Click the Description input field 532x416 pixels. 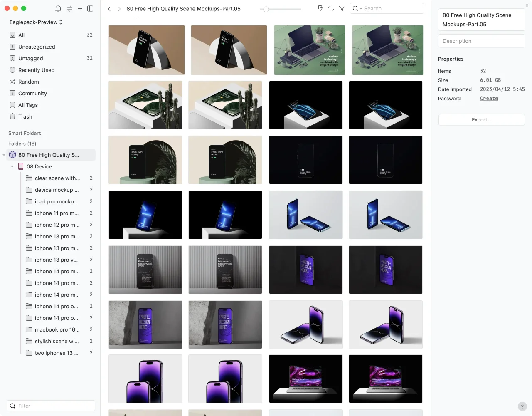(x=481, y=41)
